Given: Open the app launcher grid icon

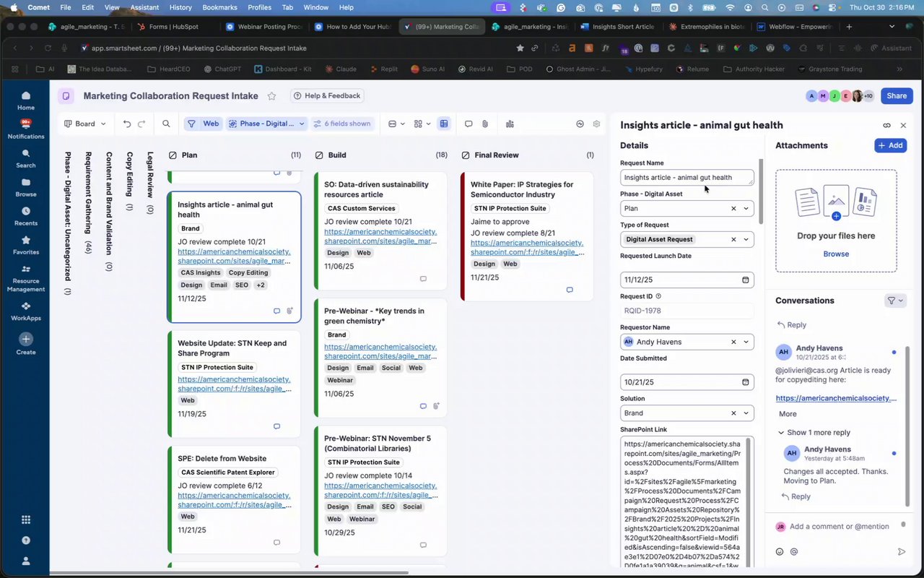Looking at the screenshot, I should 26,519.
